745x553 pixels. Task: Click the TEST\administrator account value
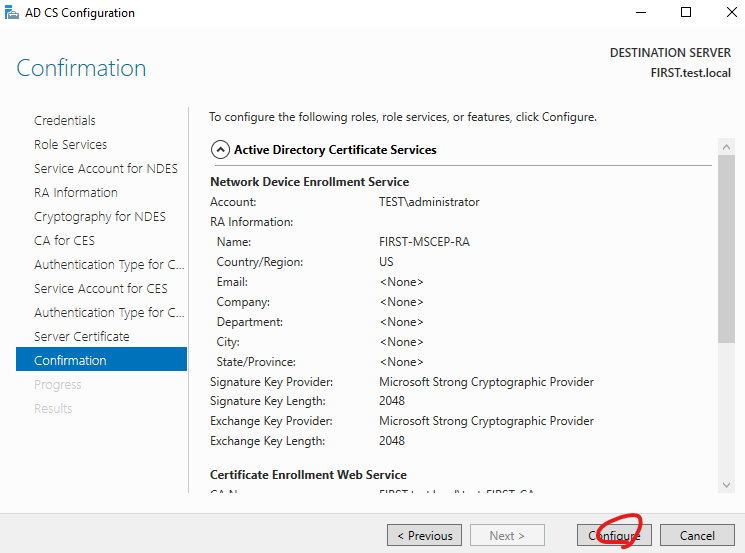pos(429,202)
